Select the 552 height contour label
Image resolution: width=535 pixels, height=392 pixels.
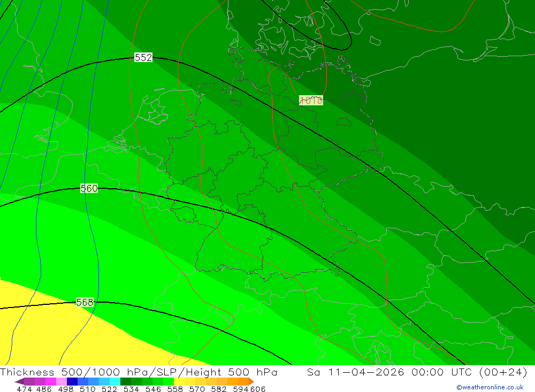point(143,57)
